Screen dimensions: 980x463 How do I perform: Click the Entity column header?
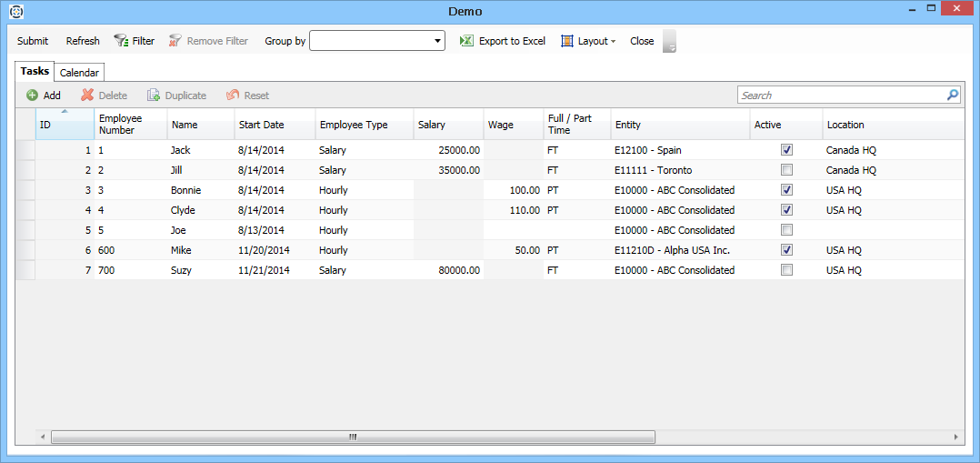(x=680, y=125)
